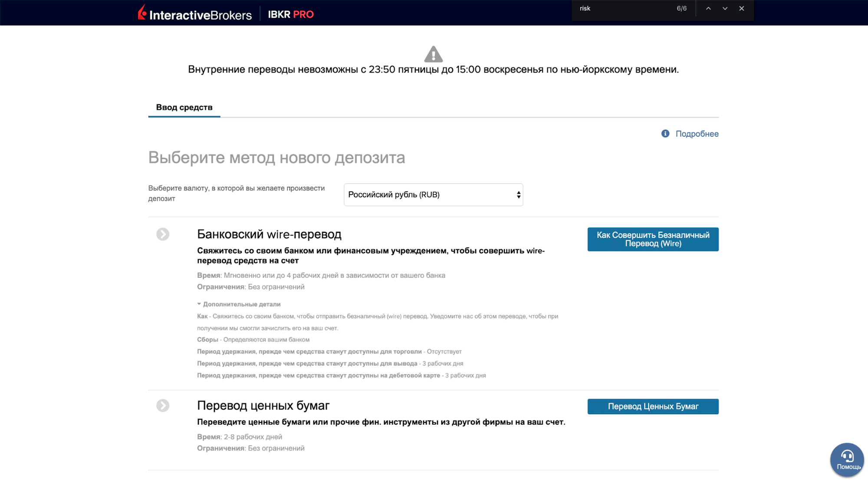
Task: Click the internal transfers warning message
Action: tap(433, 69)
